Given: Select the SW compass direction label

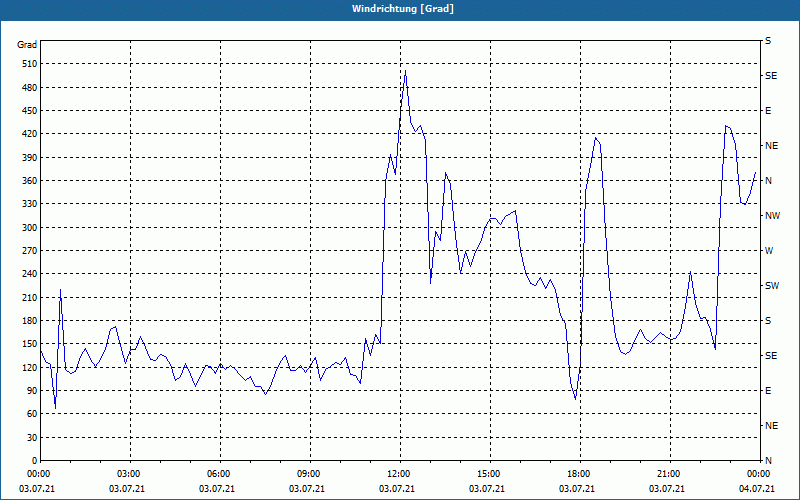Looking at the screenshot, I should 772,286.
